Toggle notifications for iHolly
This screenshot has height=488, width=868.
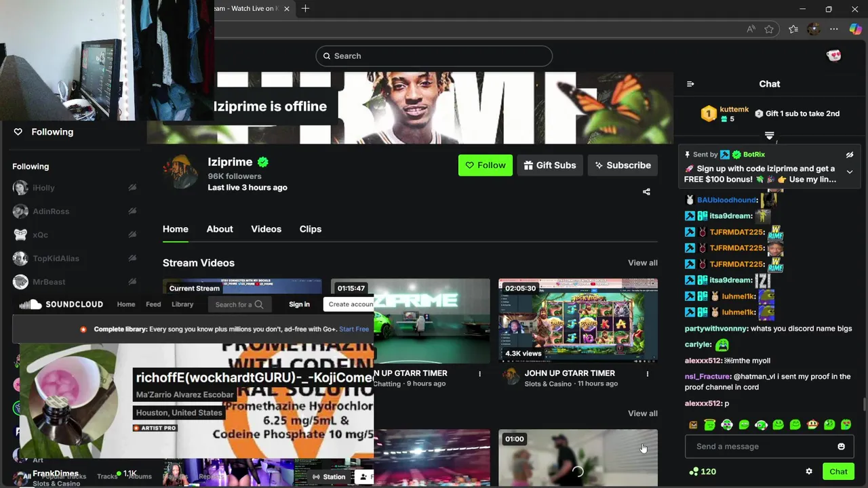[x=132, y=188]
